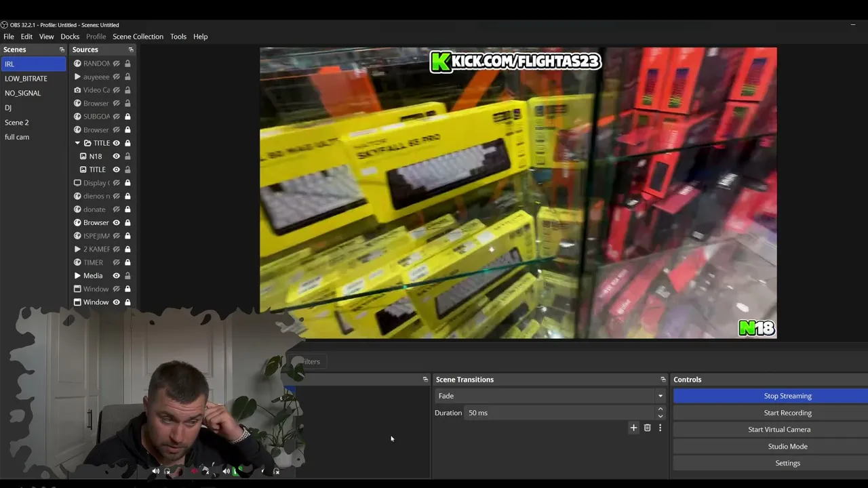Toggle the lock on Media source

point(127,276)
